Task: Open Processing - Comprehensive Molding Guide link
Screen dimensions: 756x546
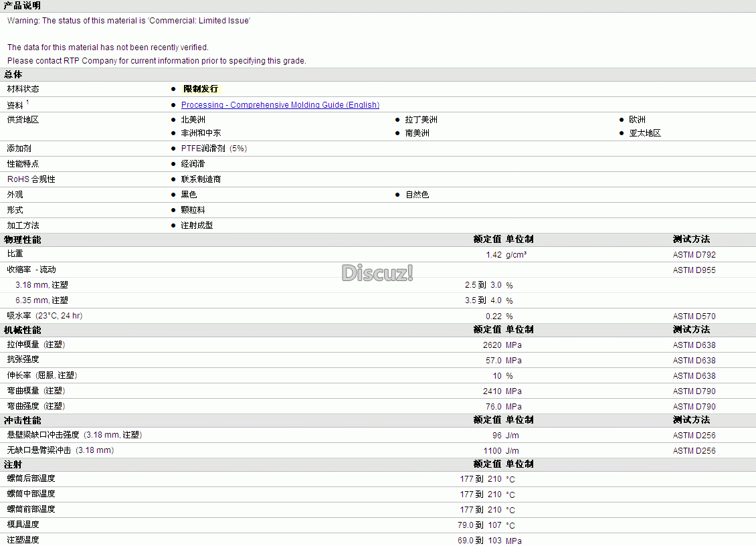Action: pyautogui.click(x=280, y=104)
